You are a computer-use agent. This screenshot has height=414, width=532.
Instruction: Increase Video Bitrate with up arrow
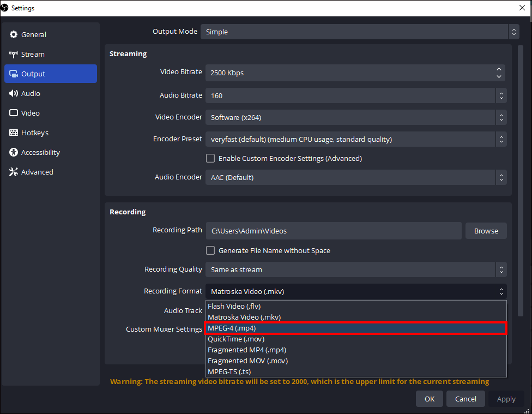tap(499, 70)
